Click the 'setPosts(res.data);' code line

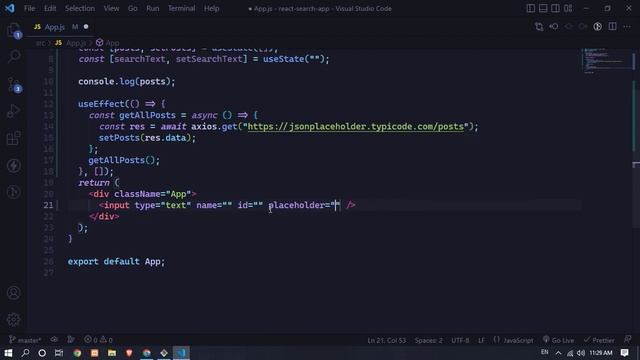click(147, 138)
